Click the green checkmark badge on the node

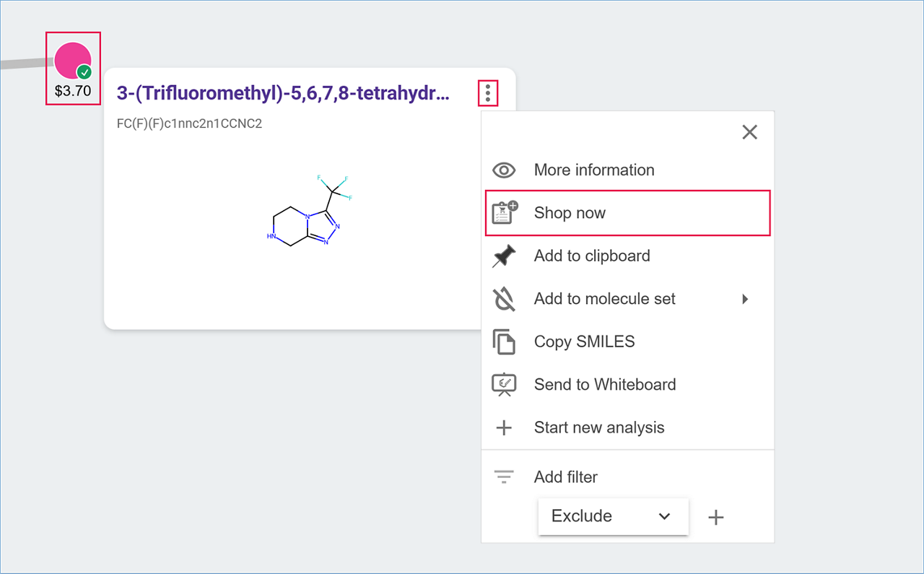[84, 72]
